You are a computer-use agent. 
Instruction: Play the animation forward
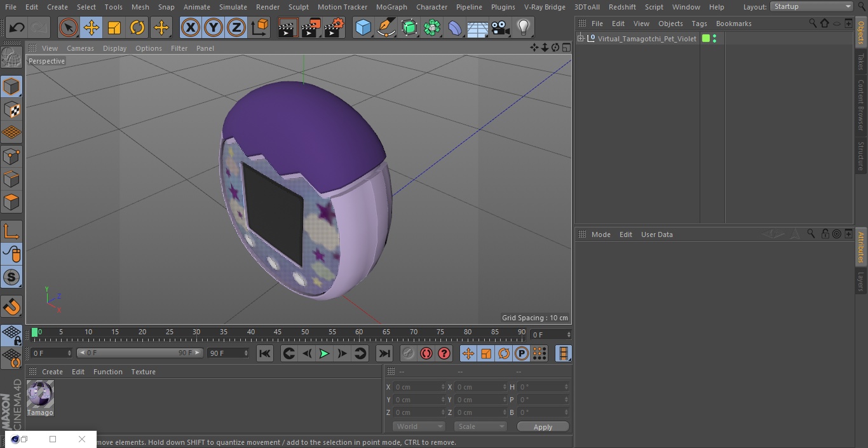pos(324,353)
